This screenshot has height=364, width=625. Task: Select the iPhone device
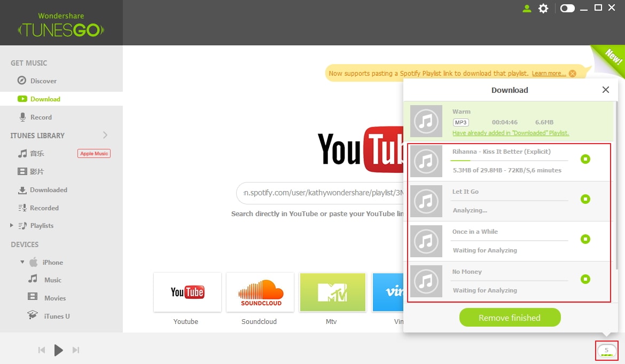pyautogui.click(x=46, y=262)
